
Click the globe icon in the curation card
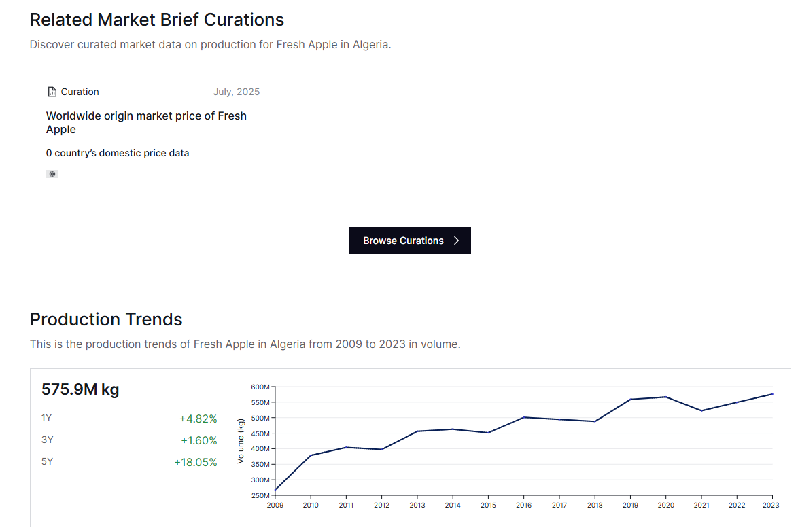coord(52,174)
